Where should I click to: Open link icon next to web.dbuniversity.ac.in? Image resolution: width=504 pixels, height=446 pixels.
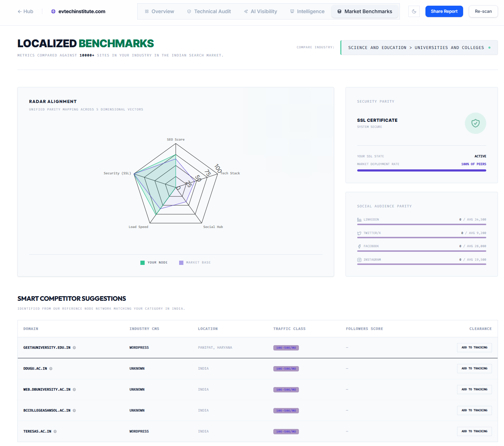point(74,390)
